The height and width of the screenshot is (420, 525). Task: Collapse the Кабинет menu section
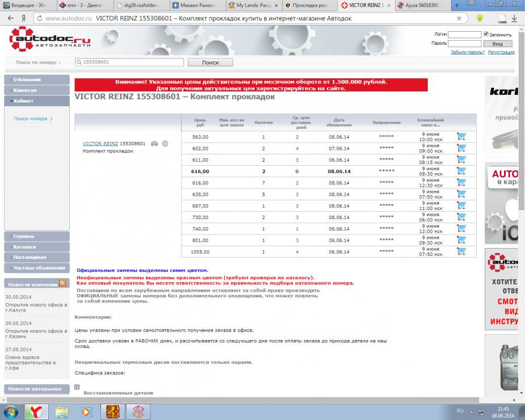[x=37, y=101]
